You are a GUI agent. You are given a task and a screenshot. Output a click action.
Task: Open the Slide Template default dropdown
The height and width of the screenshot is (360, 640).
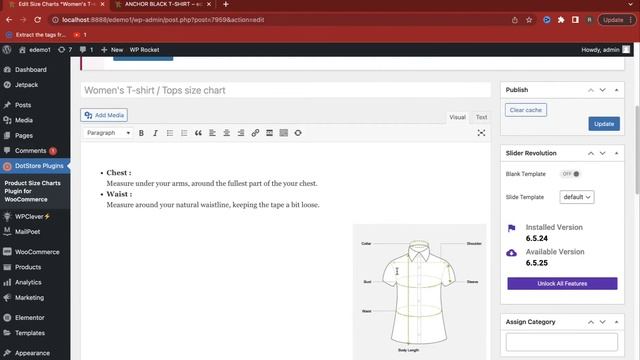click(577, 197)
